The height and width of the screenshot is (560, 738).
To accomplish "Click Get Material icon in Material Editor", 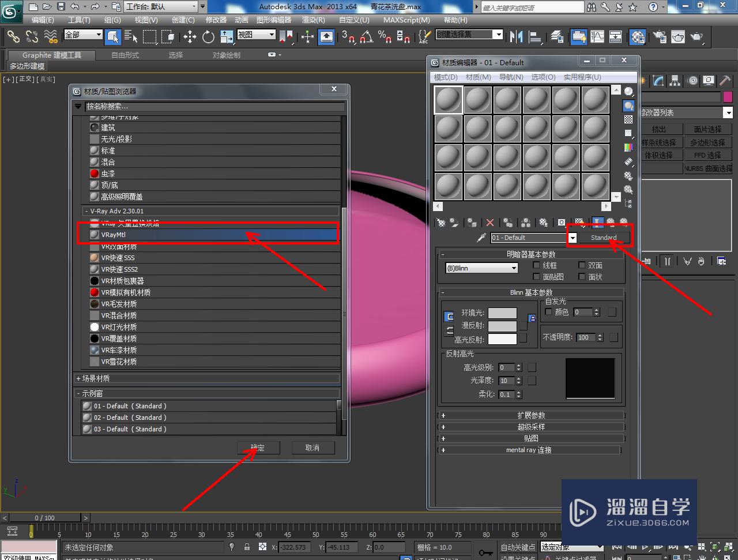I will 442,222.
